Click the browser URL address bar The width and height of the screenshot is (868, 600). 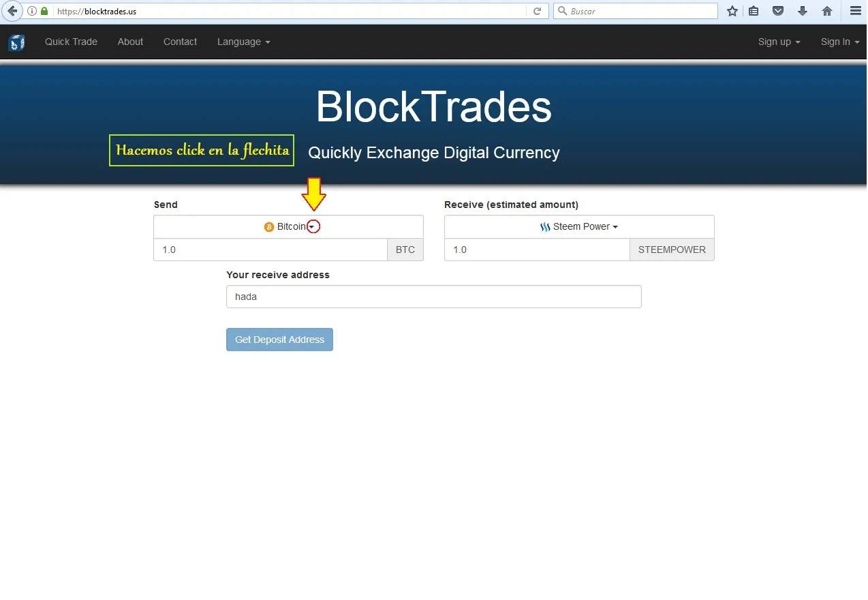pyautogui.click(x=290, y=12)
